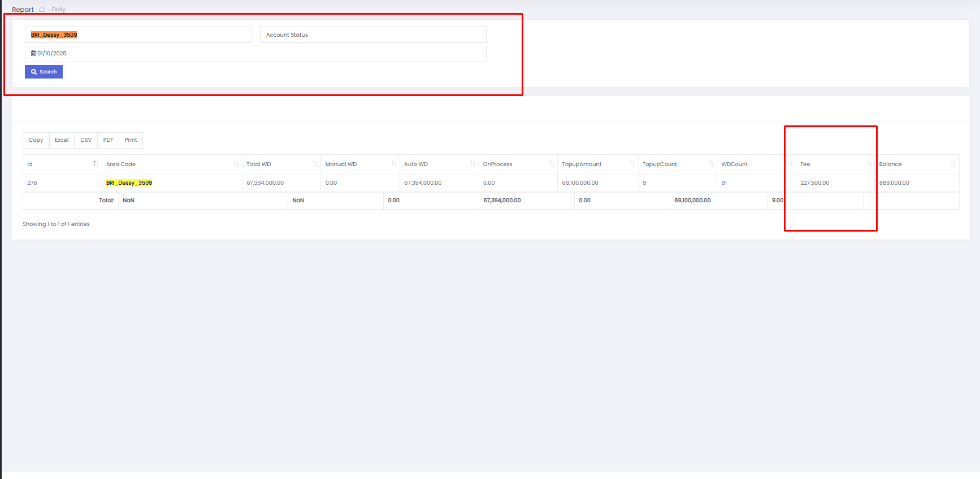Sort table by Auto WD column
Screen dimensions: 980x479
click(439, 164)
